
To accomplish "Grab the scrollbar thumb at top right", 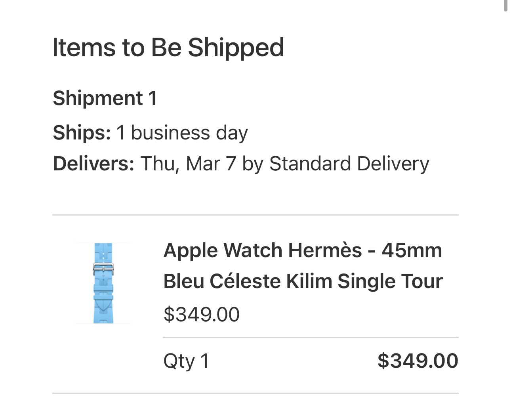I will 505,6.
